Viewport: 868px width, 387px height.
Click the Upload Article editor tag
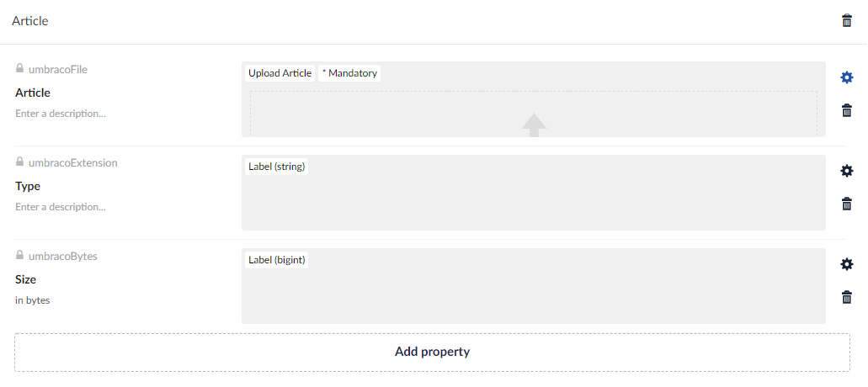[x=280, y=73]
